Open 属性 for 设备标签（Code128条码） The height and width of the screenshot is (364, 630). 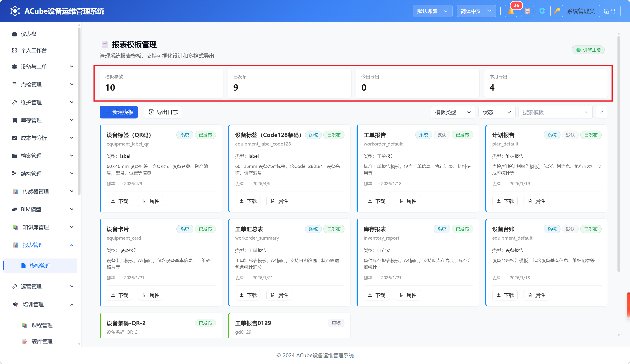point(279,201)
